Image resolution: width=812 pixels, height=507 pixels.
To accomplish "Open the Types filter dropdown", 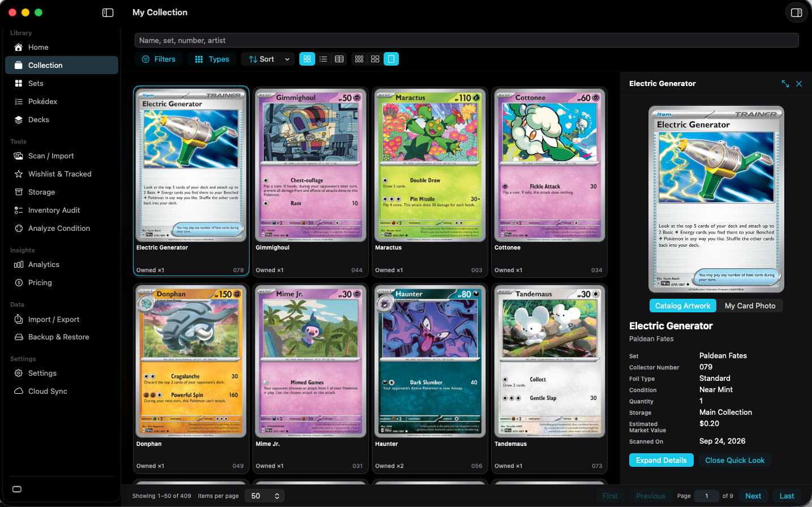I will click(x=213, y=59).
